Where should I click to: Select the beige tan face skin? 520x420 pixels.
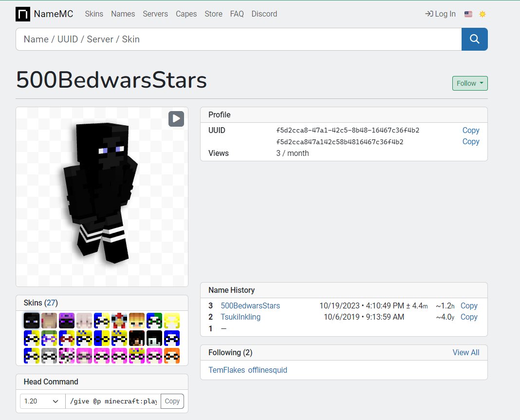click(x=49, y=321)
